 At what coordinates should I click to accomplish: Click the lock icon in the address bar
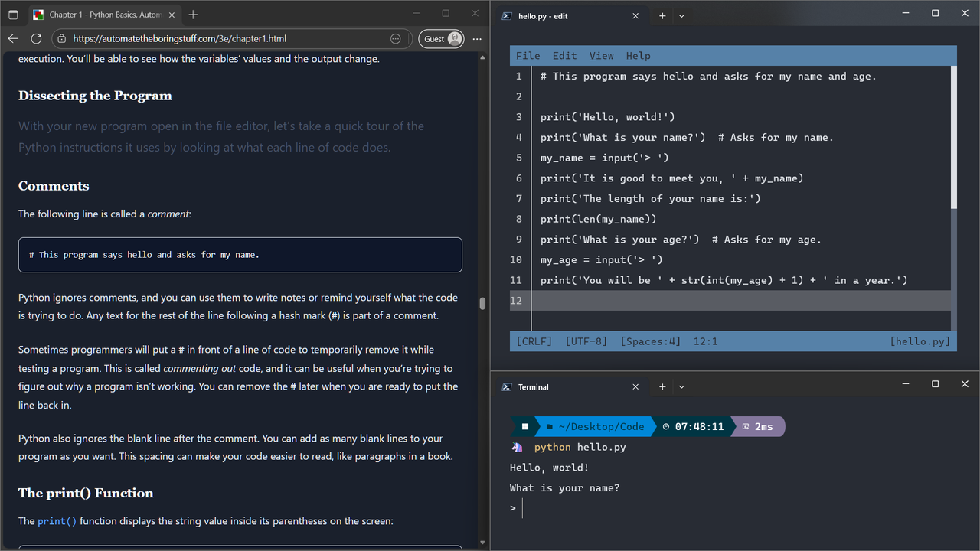[x=61, y=38]
